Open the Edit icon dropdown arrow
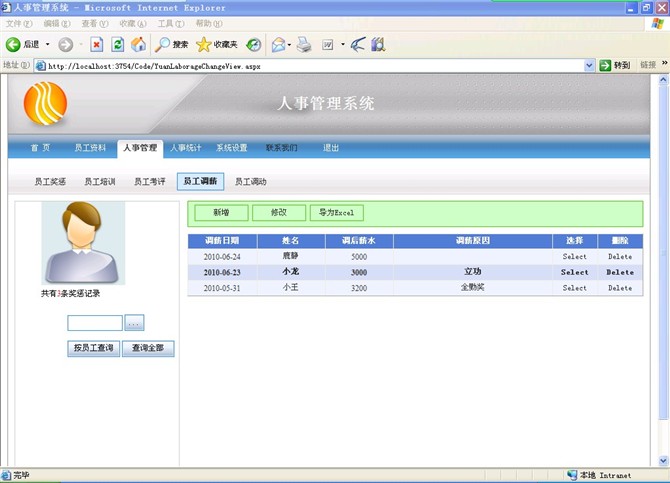670x483 pixels. 343,44
